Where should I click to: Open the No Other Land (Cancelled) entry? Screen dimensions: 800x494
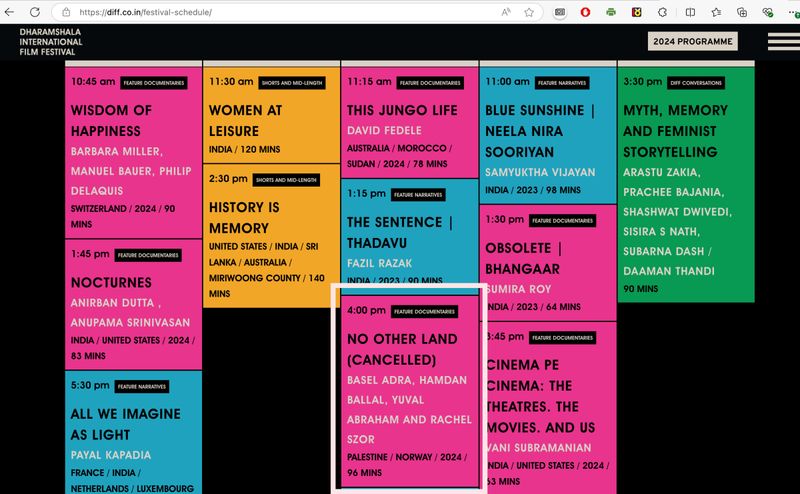[x=409, y=350]
